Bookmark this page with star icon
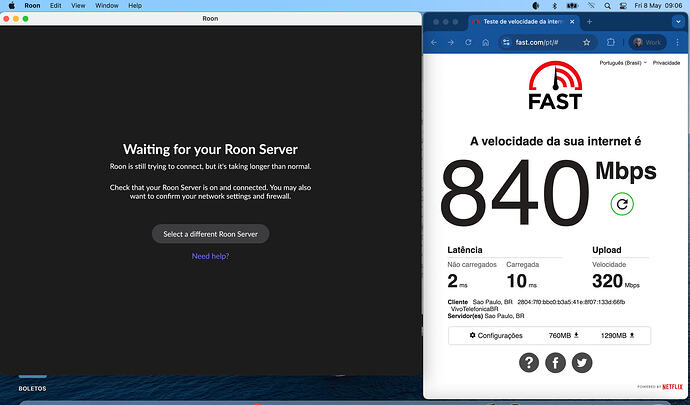The height and width of the screenshot is (405, 690). click(586, 42)
